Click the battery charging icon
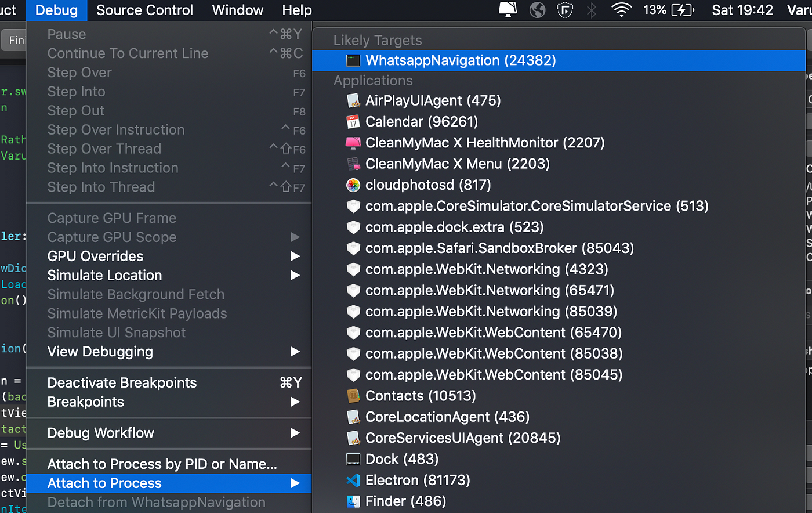Viewport: 812px width, 513px height. pyautogui.click(x=683, y=10)
